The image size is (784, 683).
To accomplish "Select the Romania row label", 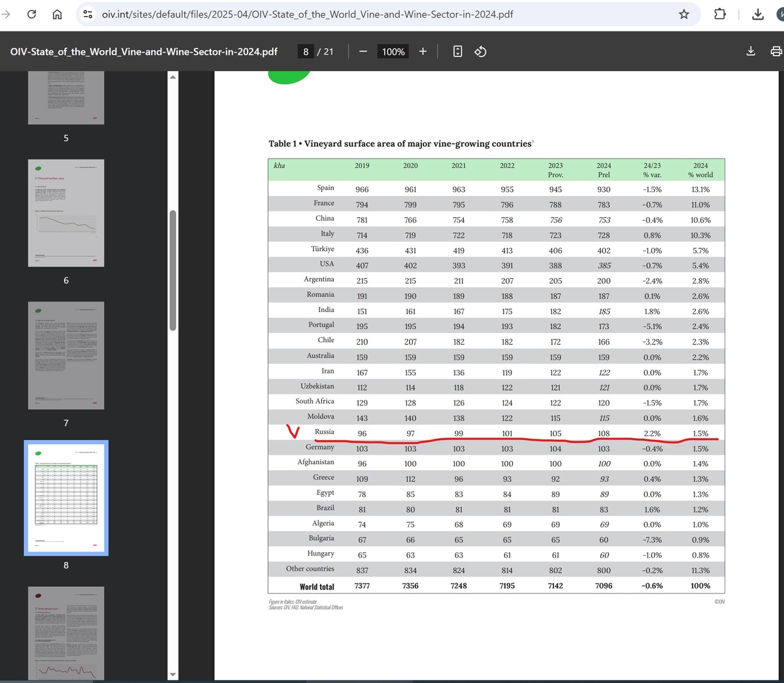I will point(320,294).
